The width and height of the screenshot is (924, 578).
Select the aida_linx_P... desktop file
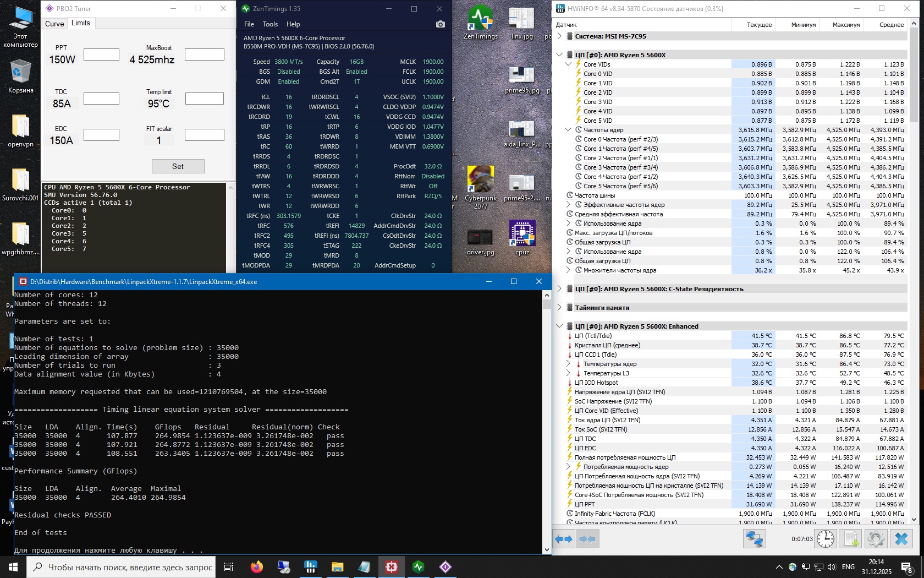click(x=522, y=134)
